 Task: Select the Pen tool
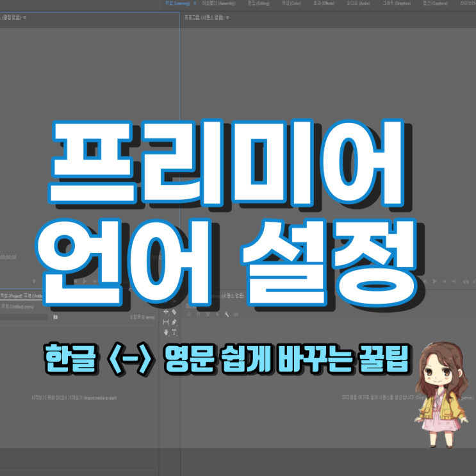(x=174, y=322)
